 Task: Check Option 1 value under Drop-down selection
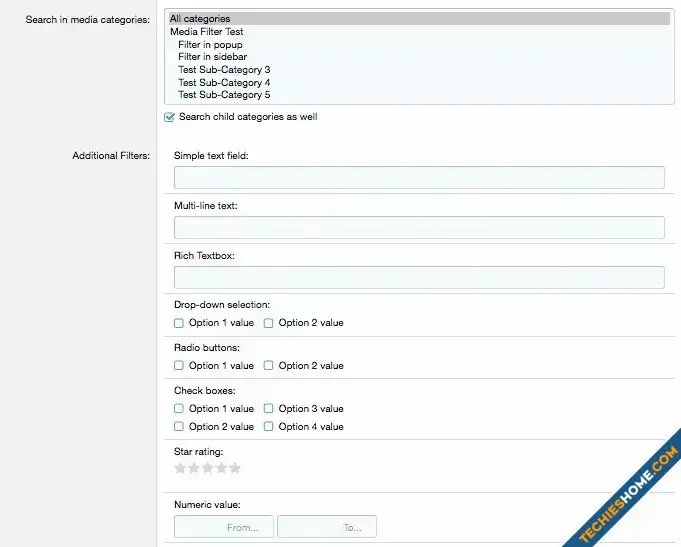coord(179,323)
